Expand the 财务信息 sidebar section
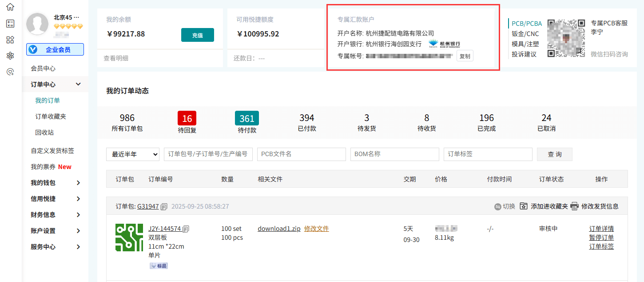This screenshot has width=644, height=282. (x=78, y=215)
